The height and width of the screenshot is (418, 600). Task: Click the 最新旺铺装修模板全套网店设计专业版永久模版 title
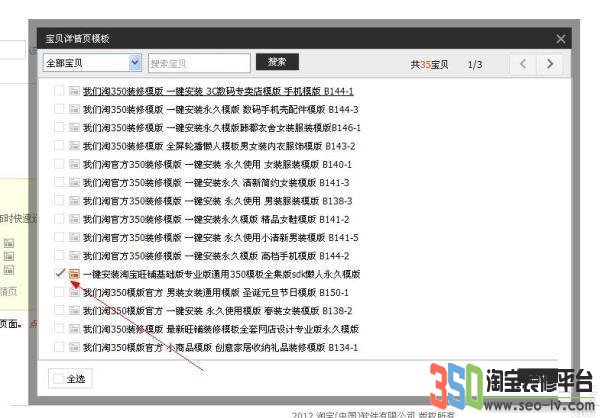click(221, 329)
